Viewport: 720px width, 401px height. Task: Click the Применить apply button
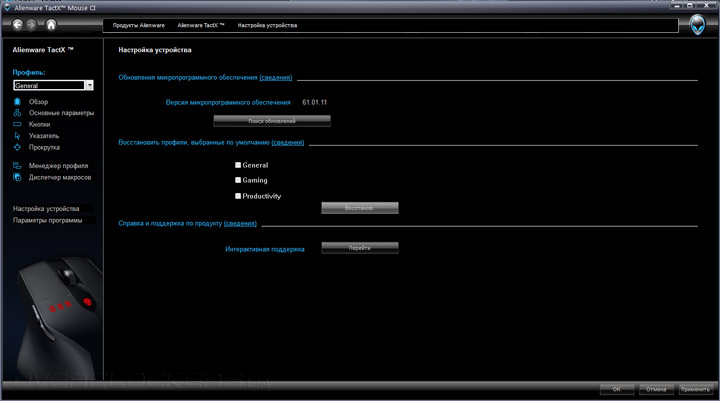pos(695,389)
